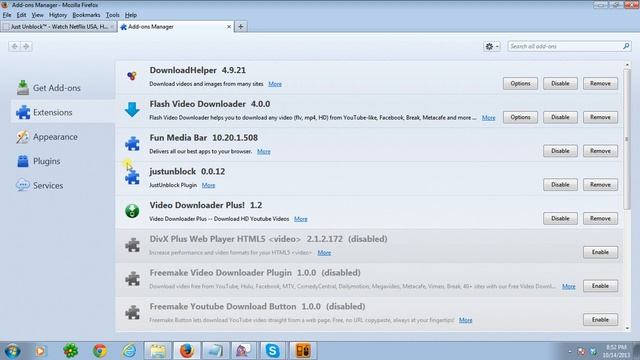Open the File menu
This screenshot has height=360, width=640.
7,15
